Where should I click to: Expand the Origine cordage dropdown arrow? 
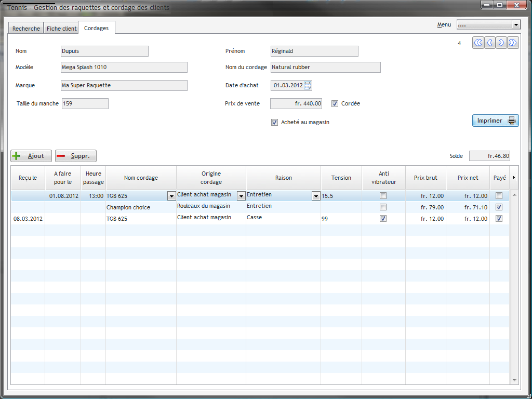[x=241, y=196]
